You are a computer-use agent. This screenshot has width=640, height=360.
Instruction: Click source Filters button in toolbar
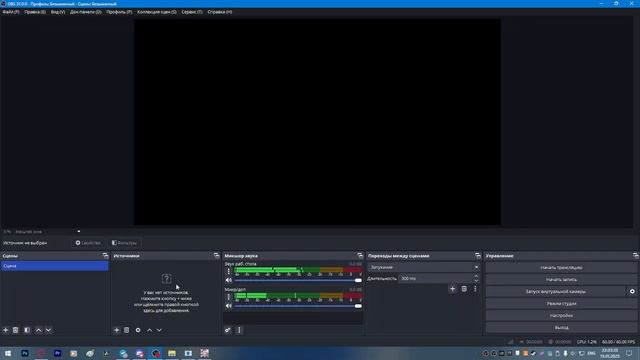[x=124, y=243]
